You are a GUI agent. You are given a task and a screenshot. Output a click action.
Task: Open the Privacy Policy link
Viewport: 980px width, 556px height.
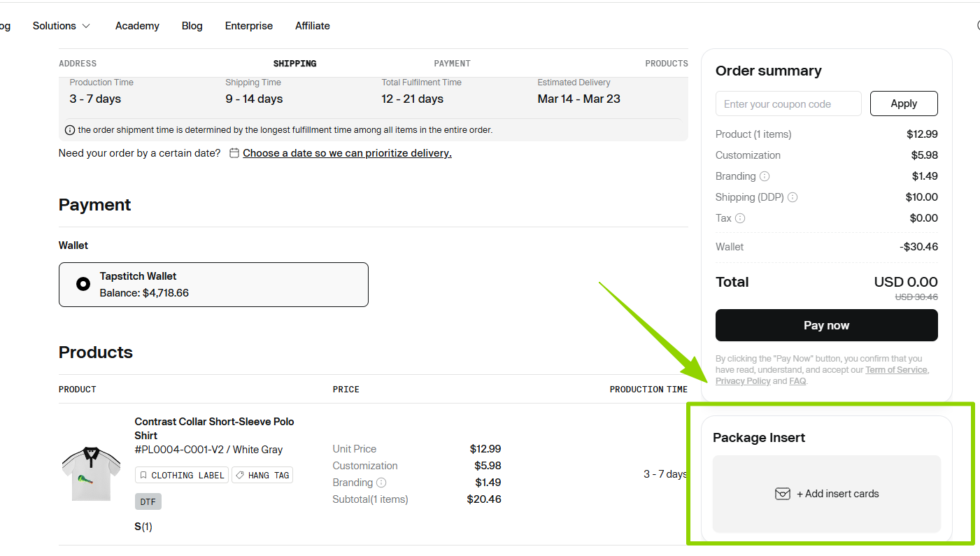click(x=742, y=381)
